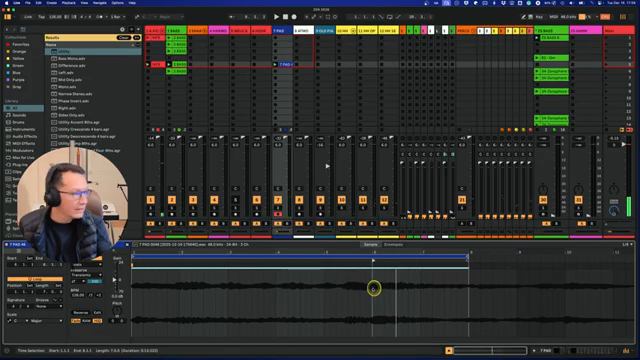Open the clip Groove None dropdown
This screenshot has width=640, height=360.
tap(49, 306)
